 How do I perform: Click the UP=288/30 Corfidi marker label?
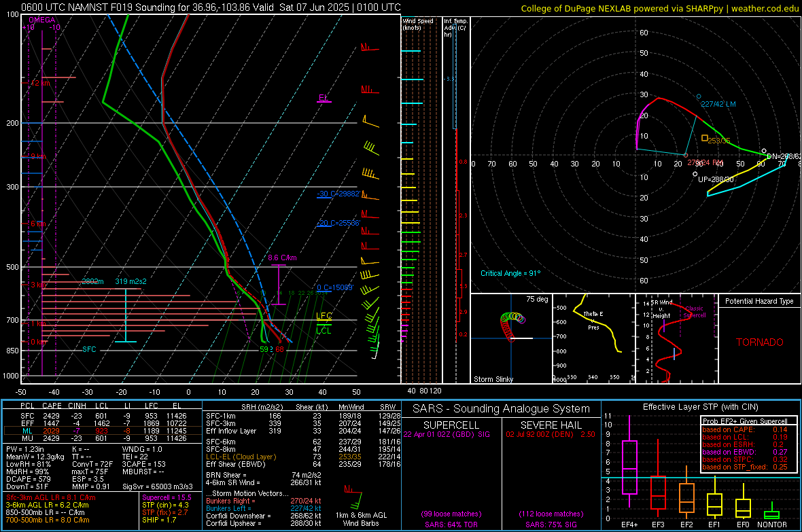pyautogui.click(x=716, y=179)
